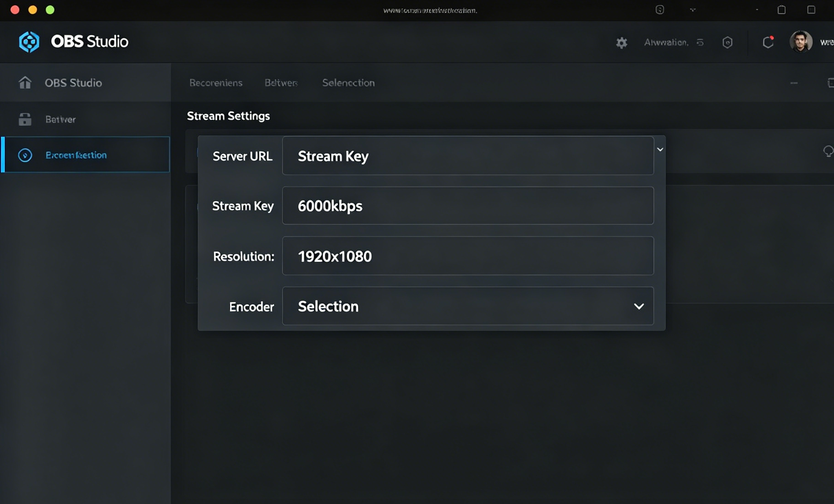Click the circular icon in the selected sidebar row
This screenshot has width=834, height=504.
tap(25, 155)
